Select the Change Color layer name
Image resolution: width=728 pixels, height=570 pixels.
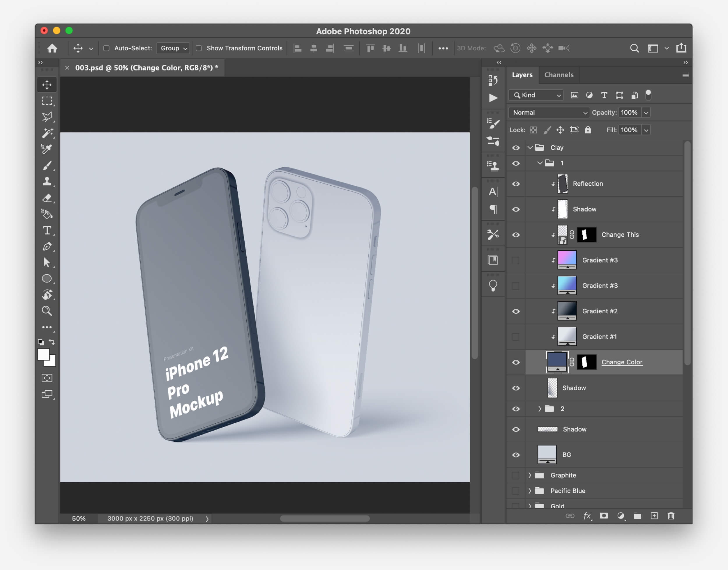[622, 363]
